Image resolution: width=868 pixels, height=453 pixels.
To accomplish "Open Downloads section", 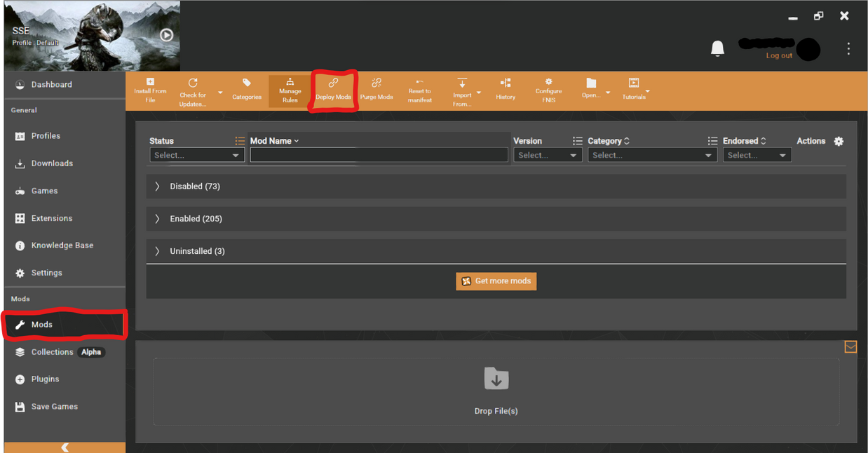I will pos(65,163).
